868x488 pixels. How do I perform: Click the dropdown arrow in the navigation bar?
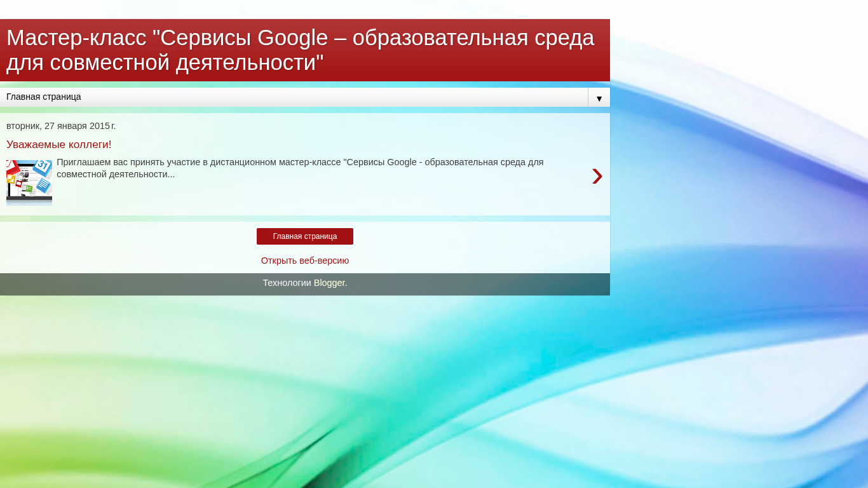point(599,98)
